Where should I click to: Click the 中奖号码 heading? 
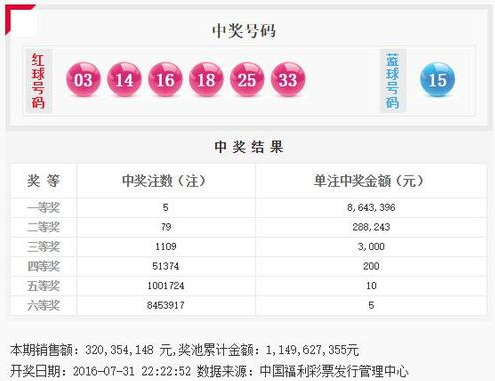[x=244, y=31]
